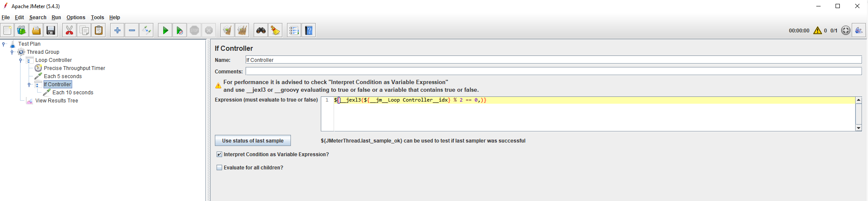Image resolution: width=868 pixels, height=201 pixels.
Task: Save the test plan with floppy icon
Action: (51, 30)
